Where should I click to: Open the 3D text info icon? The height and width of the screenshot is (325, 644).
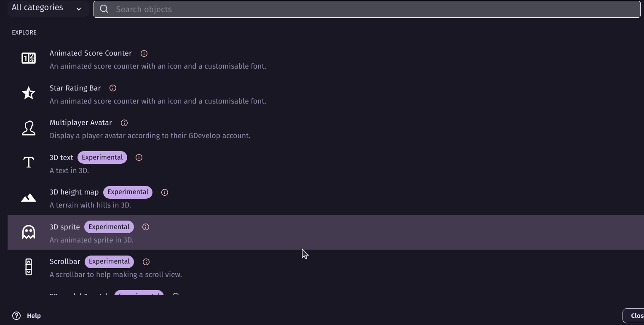click(x=139, y=157)
